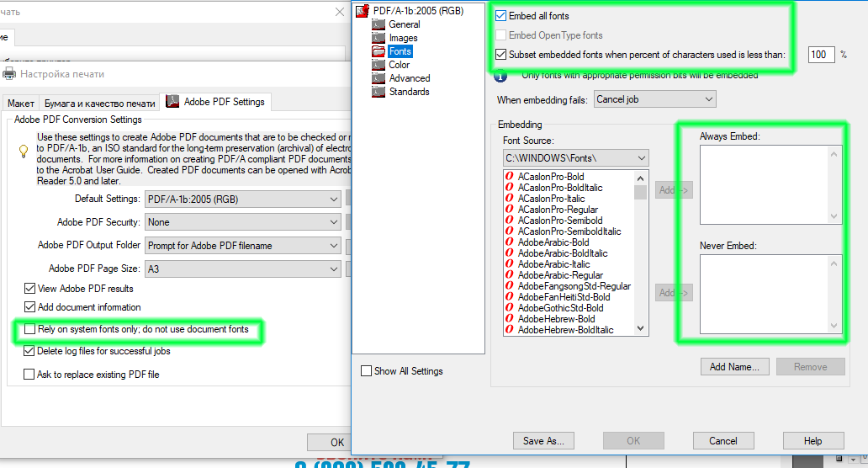
Task: Click OpenType icon next to AdobeFangsongStd-Regular
Action: (510, 286)
